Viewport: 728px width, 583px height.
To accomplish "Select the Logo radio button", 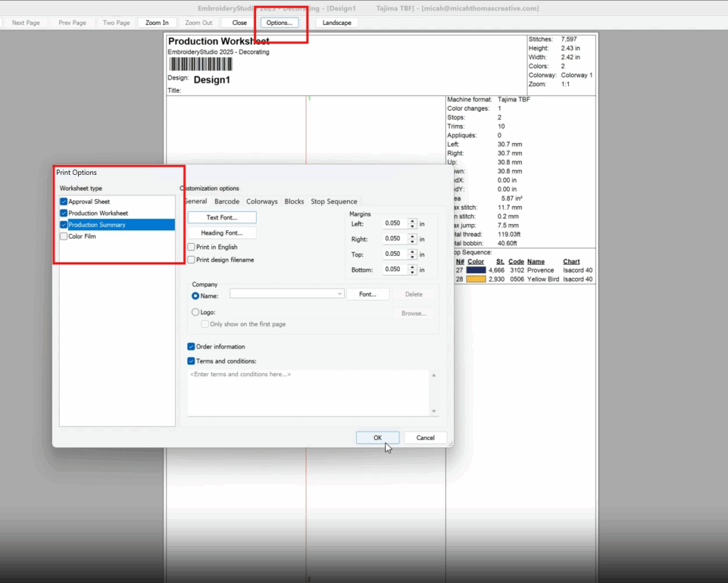I will (x=196, y=312).
